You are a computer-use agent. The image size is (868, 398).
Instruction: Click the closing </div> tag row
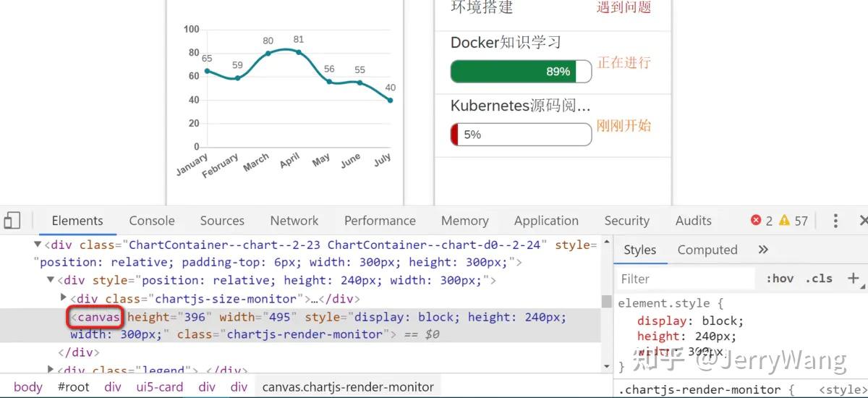click(x=78, y=352)
